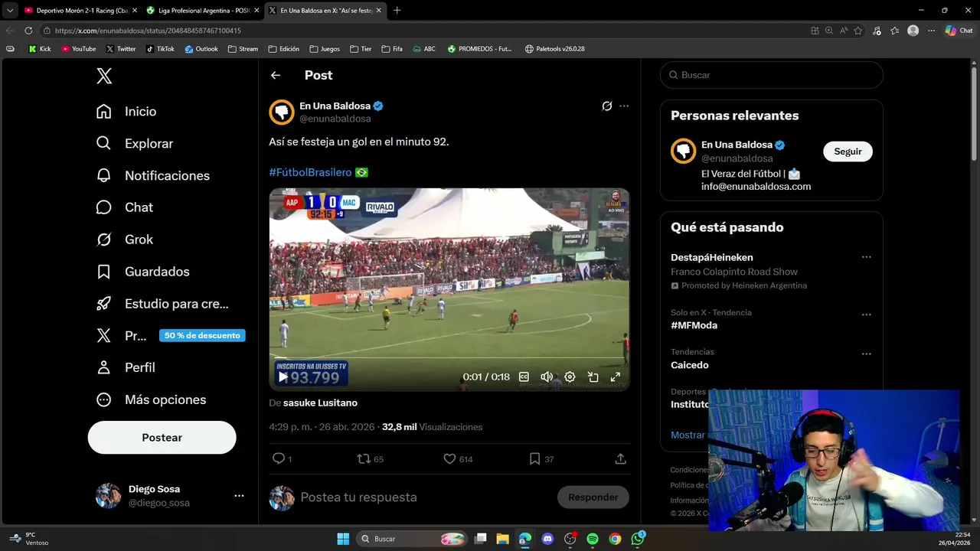Reload the page
The height and width of the screenshot is (551, 980).
point(28,31)
